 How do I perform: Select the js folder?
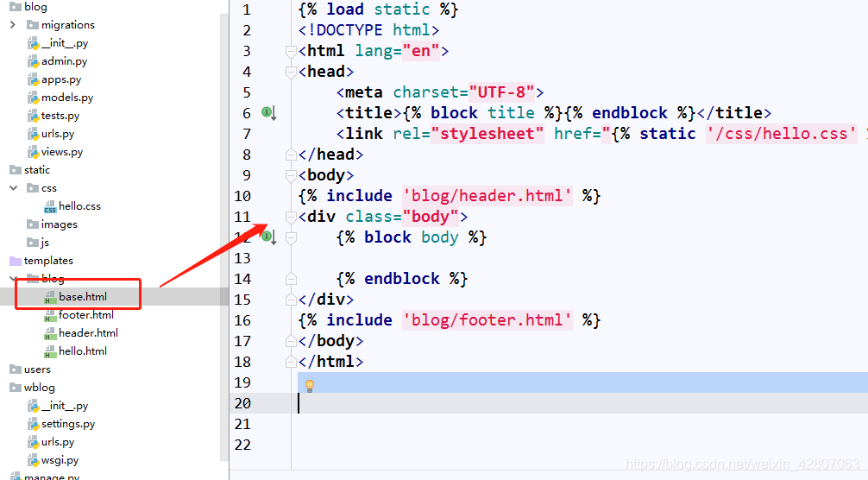[45, 243]
